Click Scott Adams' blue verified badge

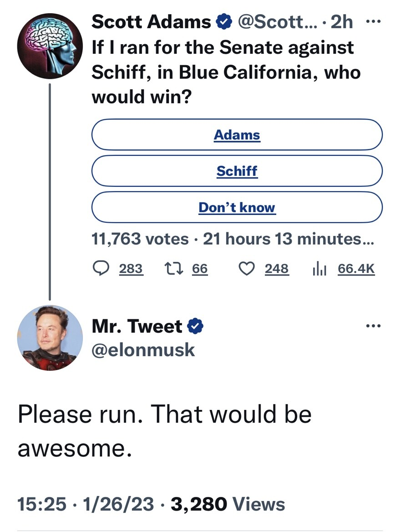pyautogui.click(x=223, y=22)
